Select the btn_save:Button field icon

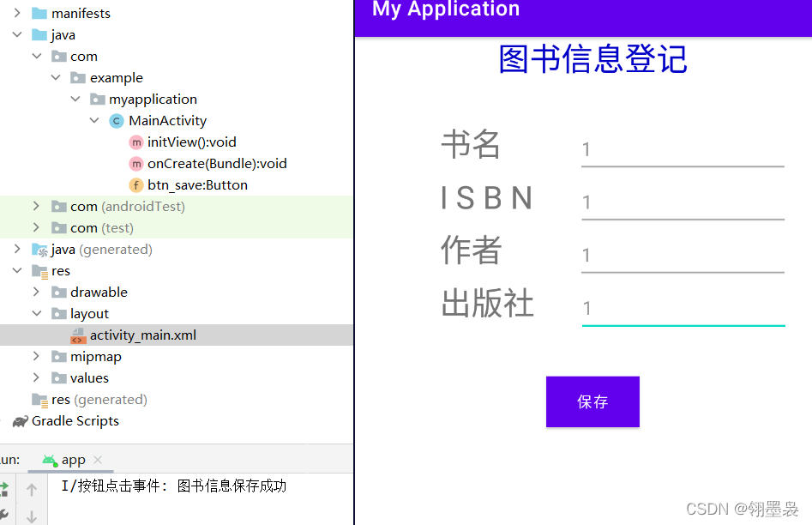click(x=135, y=184)
